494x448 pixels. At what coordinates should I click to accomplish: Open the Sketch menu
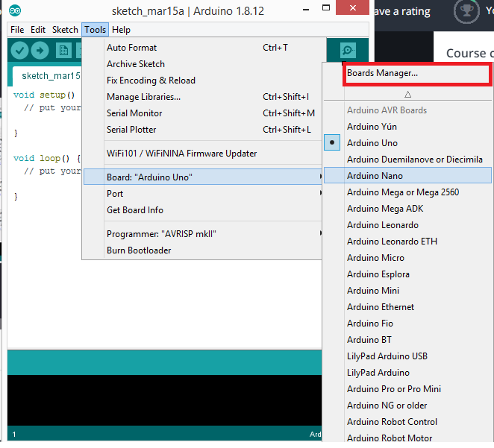click(65, 30)
